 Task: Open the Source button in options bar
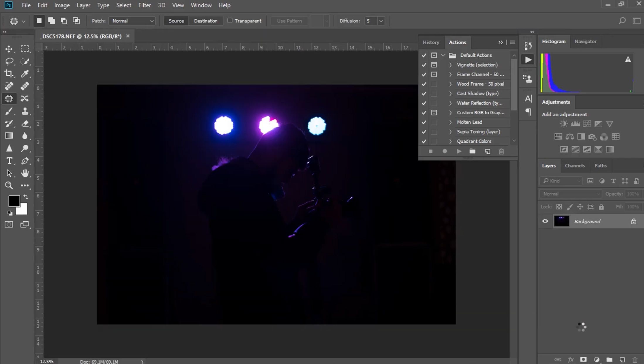coord(176,21)
